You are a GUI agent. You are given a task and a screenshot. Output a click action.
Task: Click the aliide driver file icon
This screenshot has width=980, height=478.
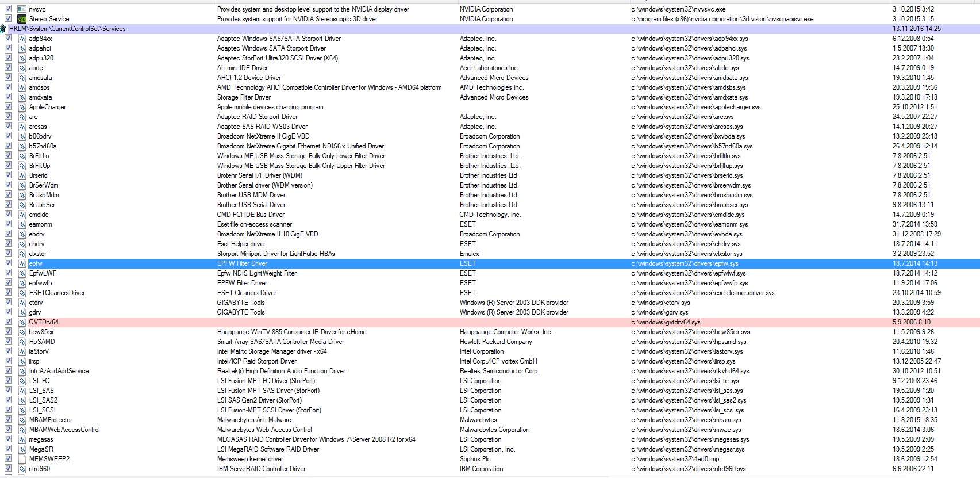(x=22, y=68)
